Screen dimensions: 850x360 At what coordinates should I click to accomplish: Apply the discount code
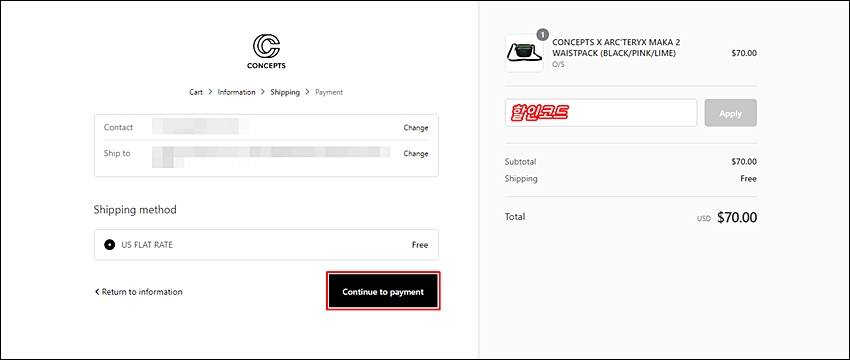click(730, 113)
